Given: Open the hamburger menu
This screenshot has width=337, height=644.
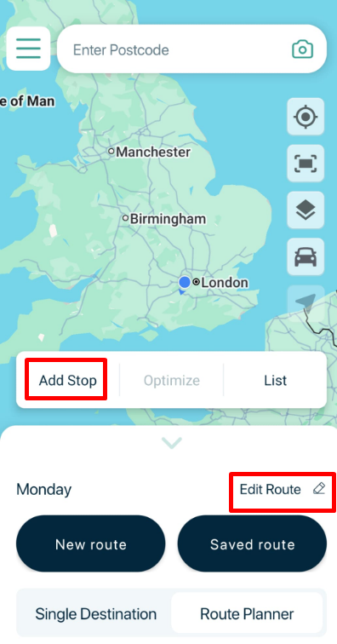Looking at the screenshot, I should point(28,49).
